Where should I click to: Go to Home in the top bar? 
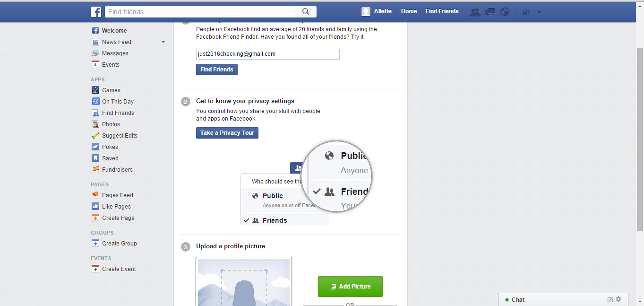click(409, 11)
